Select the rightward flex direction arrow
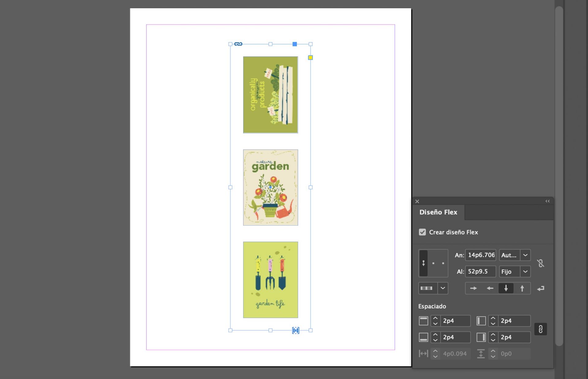 pos(473,288)
